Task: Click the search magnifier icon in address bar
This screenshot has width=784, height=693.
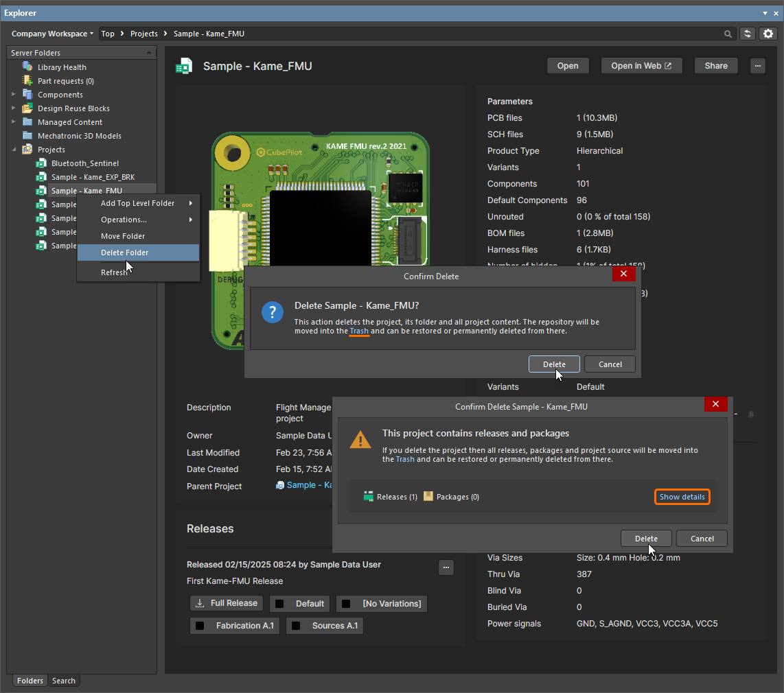Action: [728, 34]
